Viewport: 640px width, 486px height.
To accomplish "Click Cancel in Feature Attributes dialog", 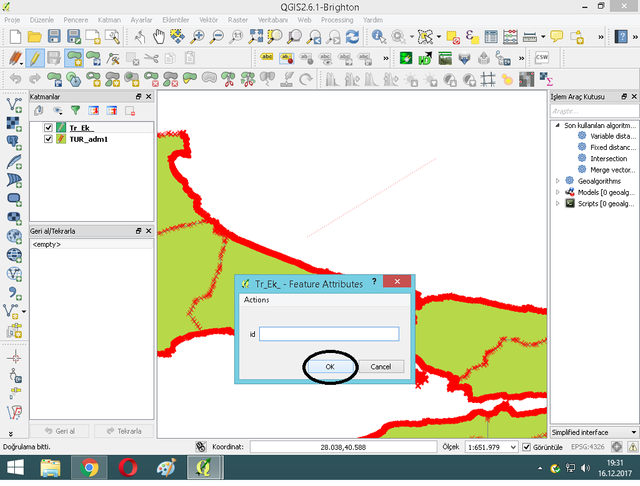I will [x=381, y=366].
